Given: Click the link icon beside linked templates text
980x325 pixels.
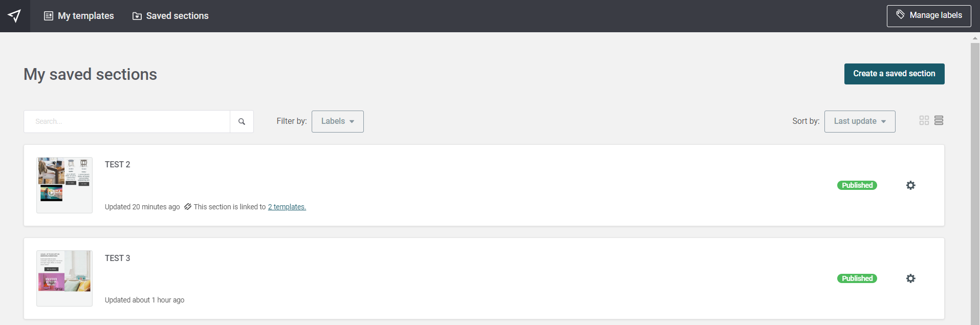Looking at the screenshot, I should 188,207.
